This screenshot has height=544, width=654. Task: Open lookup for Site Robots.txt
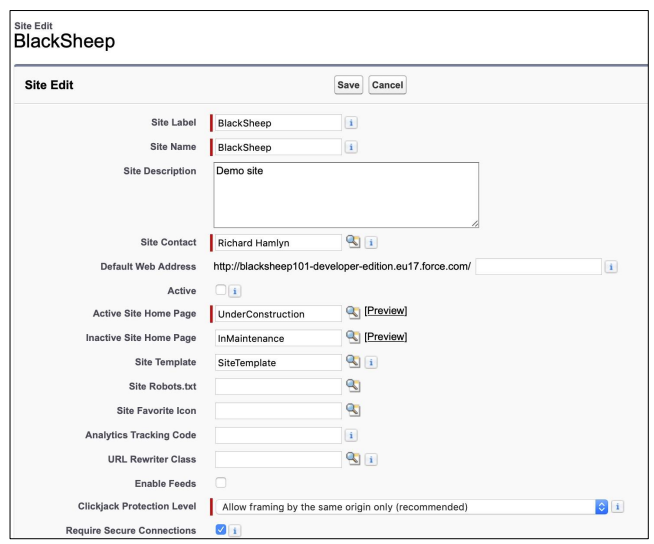353,385
